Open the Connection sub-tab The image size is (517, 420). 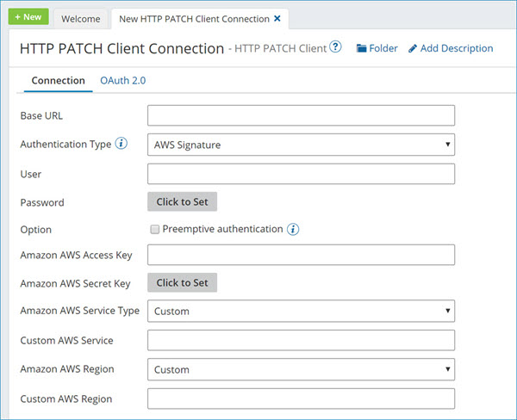[59, 81]
